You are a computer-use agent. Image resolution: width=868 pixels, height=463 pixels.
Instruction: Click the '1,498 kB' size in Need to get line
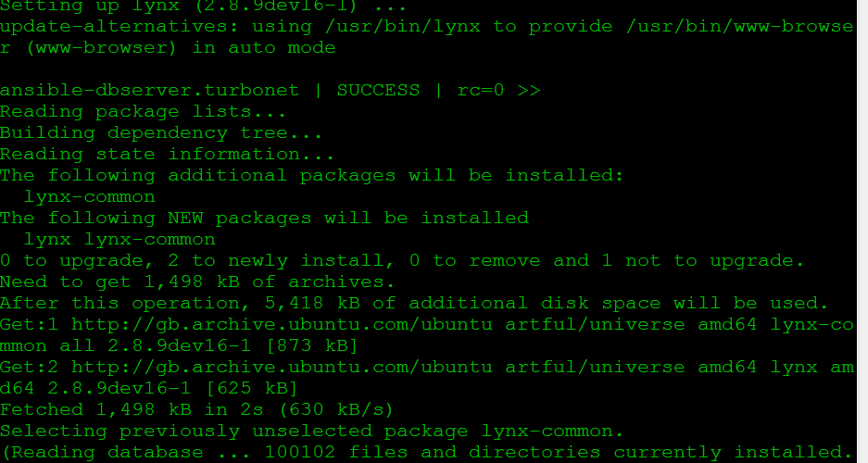point(192,282)
